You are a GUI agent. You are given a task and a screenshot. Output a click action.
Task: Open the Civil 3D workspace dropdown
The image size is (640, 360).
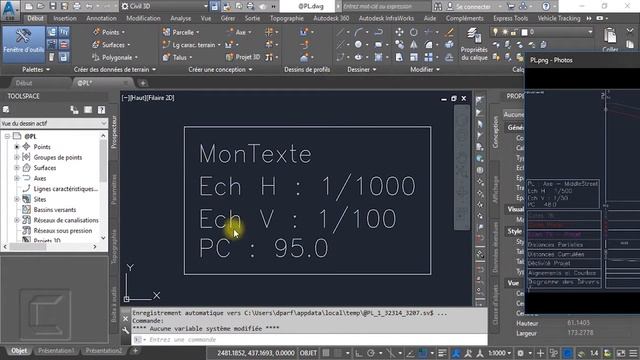(x=164, y=6)
